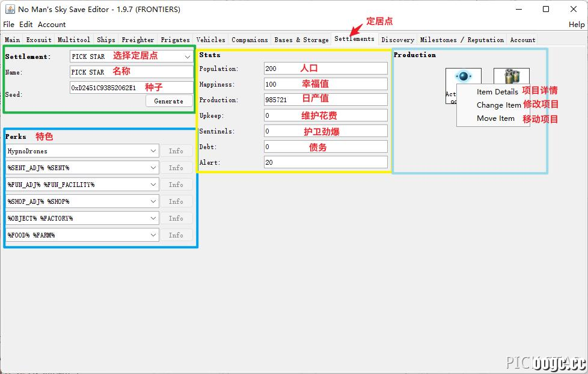Image resolution: width=588 pixels, height=374 pixels.
Task: Click Info button beside HypnoDrones perk
Action: tap(176, 151)
